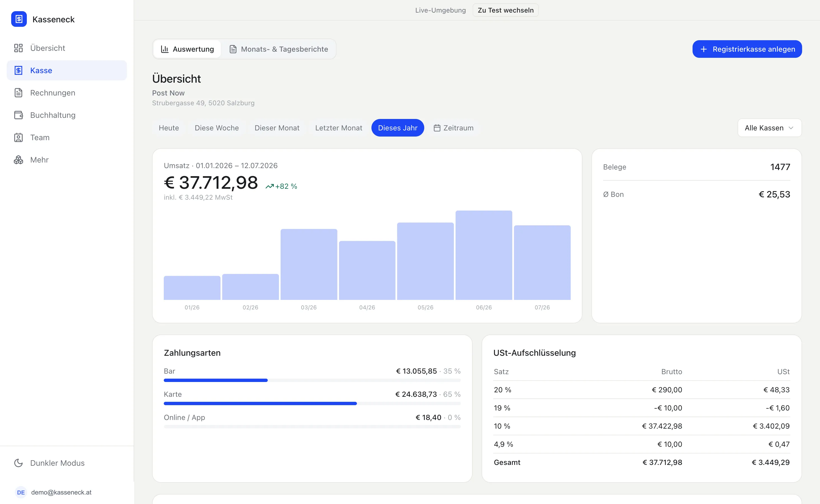Open Mehr in the sidebar

click(x=67, y=160)
